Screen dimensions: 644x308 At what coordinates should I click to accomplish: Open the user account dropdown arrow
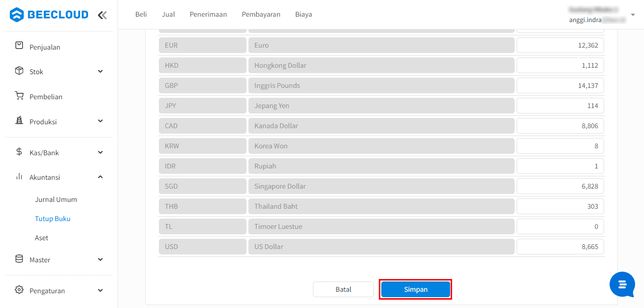(633, 15)
